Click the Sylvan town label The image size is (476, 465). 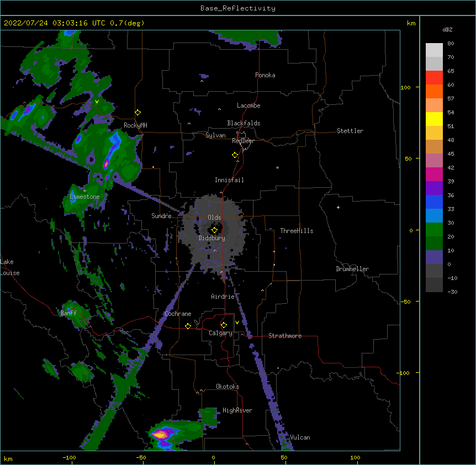pos(215,135)
